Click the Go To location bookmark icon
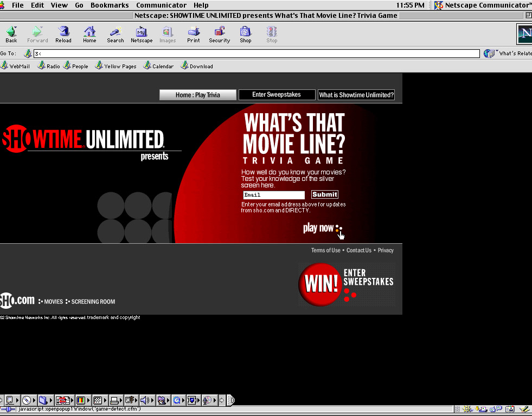The width and height of the screenshot is (532, 416). pos(28,54)
